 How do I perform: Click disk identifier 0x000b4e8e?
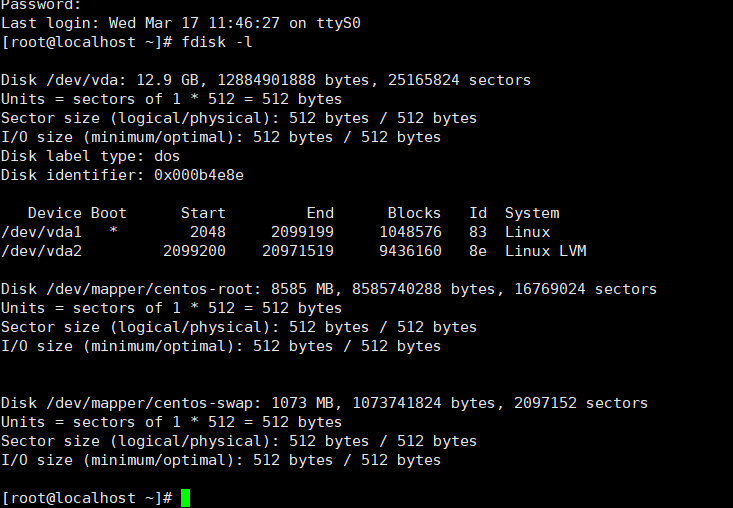[x=199, y=175]
